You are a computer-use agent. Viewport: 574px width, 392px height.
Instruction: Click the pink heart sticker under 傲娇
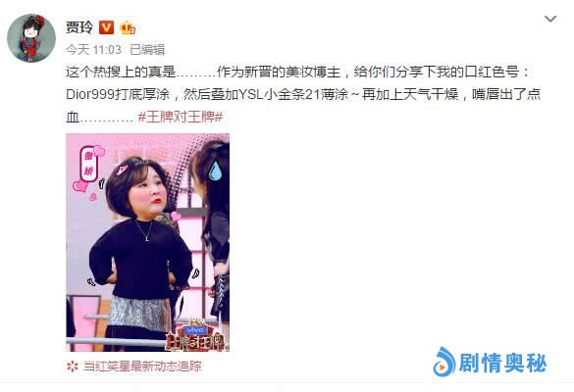80,186
